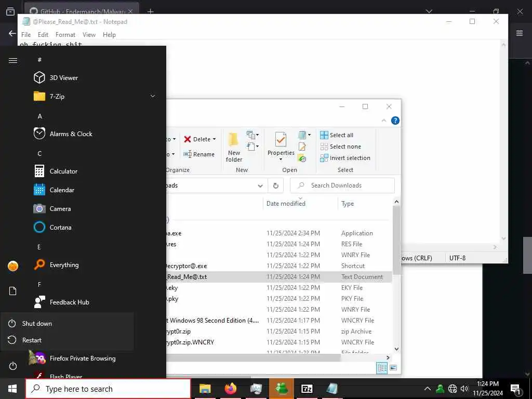Click the # letter header in app list

(x=39, y=60)
